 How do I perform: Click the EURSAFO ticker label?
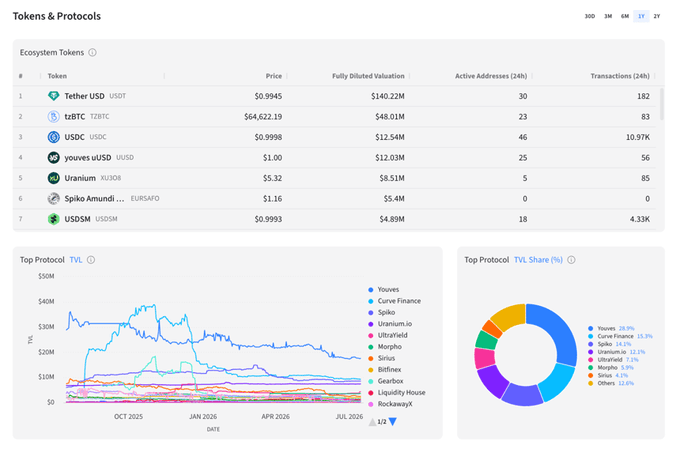tap(145, 198)
